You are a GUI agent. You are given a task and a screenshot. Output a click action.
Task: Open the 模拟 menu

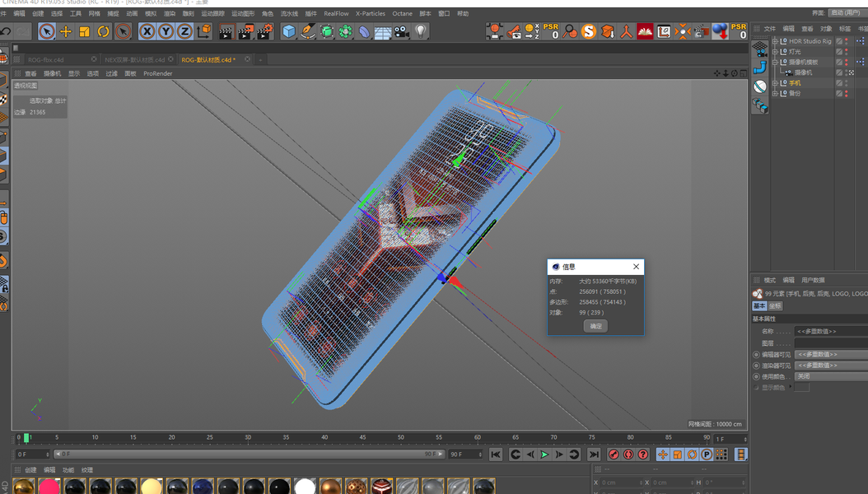pyautogui.click(x=151, y=13)
